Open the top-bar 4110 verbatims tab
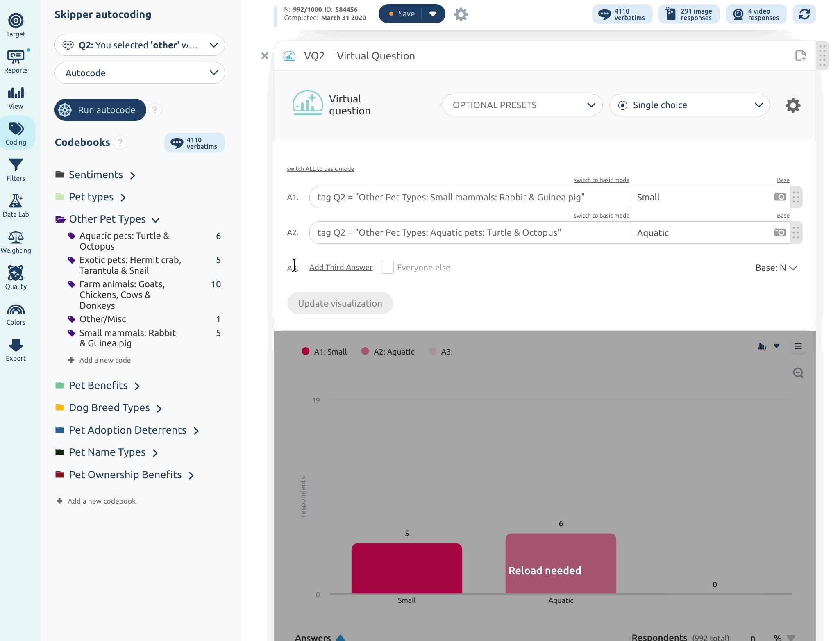 [622, 14]
